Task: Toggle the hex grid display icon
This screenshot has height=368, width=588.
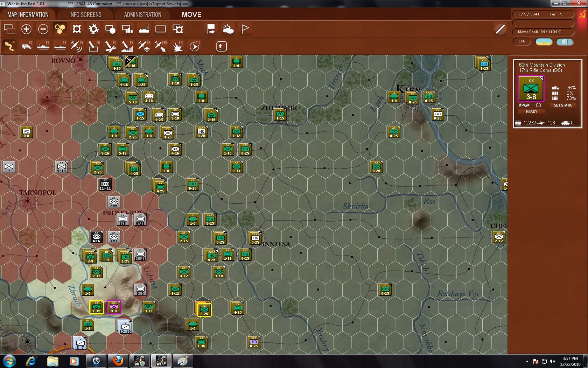Action: pos(60,29)
